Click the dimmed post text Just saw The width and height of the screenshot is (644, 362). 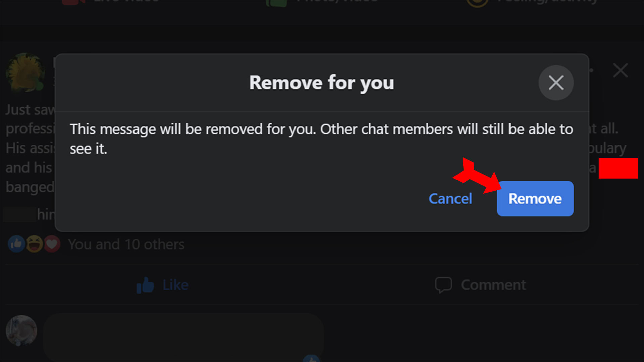coord(30,110)
